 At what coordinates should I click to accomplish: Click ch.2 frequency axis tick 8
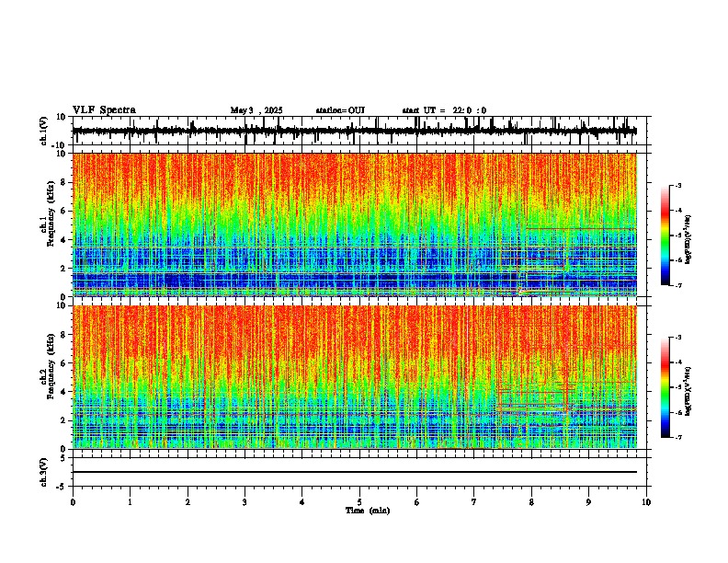[63, 335]
